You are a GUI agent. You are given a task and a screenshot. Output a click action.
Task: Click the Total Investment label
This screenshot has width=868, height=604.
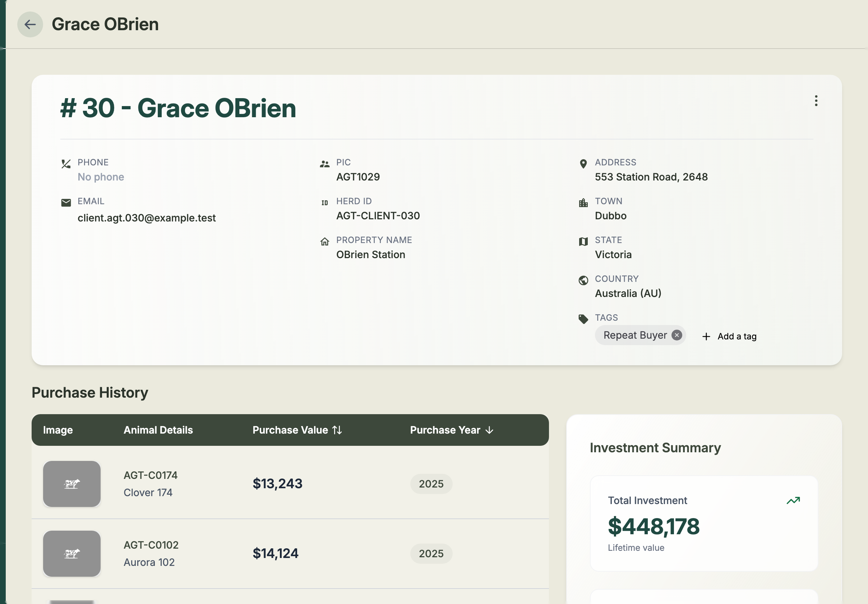647,500
